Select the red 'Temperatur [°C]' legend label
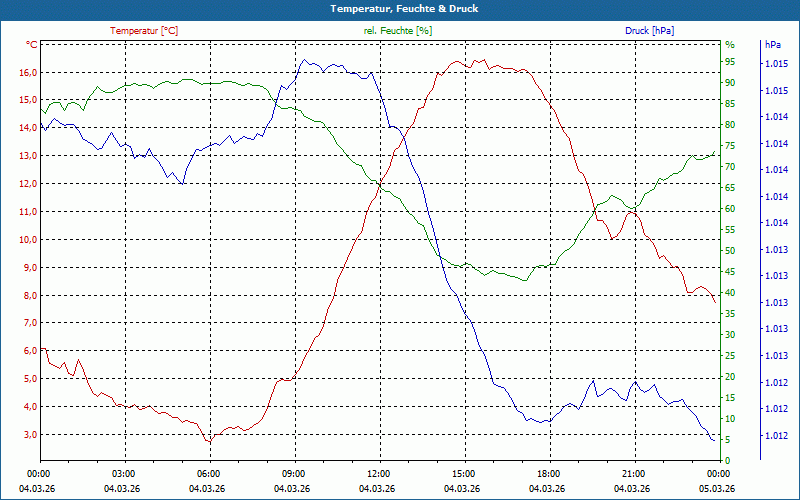800x500 pixels. (x=144, y=31)
